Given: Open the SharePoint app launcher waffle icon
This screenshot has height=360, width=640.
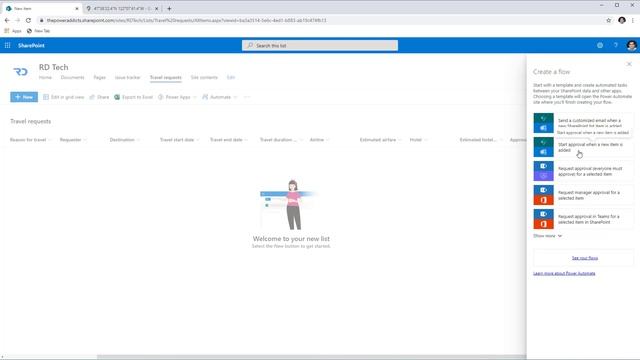Looking at the screenshot, I should 7,45.
